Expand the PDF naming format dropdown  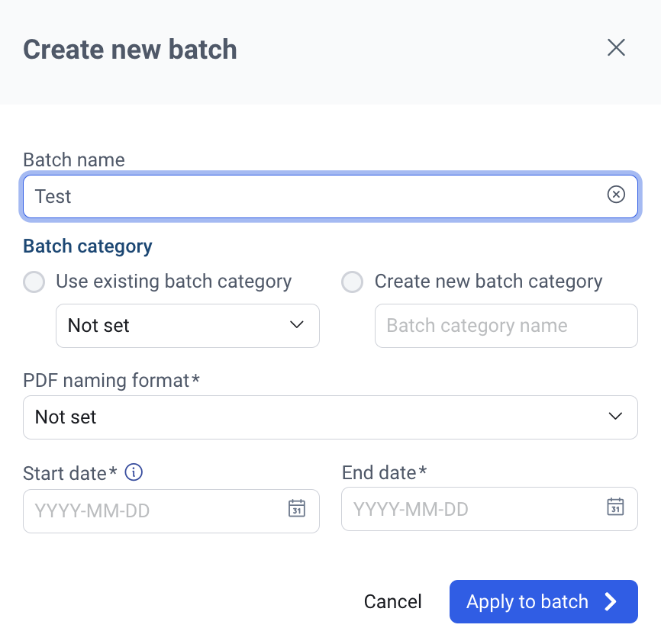330,417
